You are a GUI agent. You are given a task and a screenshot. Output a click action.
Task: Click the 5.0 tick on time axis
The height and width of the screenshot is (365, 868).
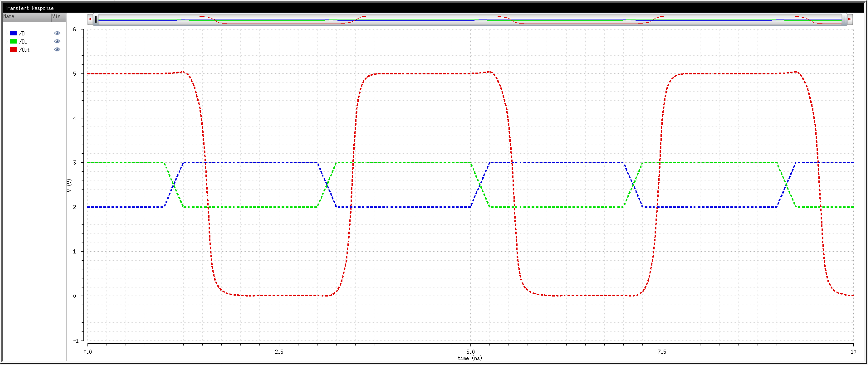click(470, 352)
